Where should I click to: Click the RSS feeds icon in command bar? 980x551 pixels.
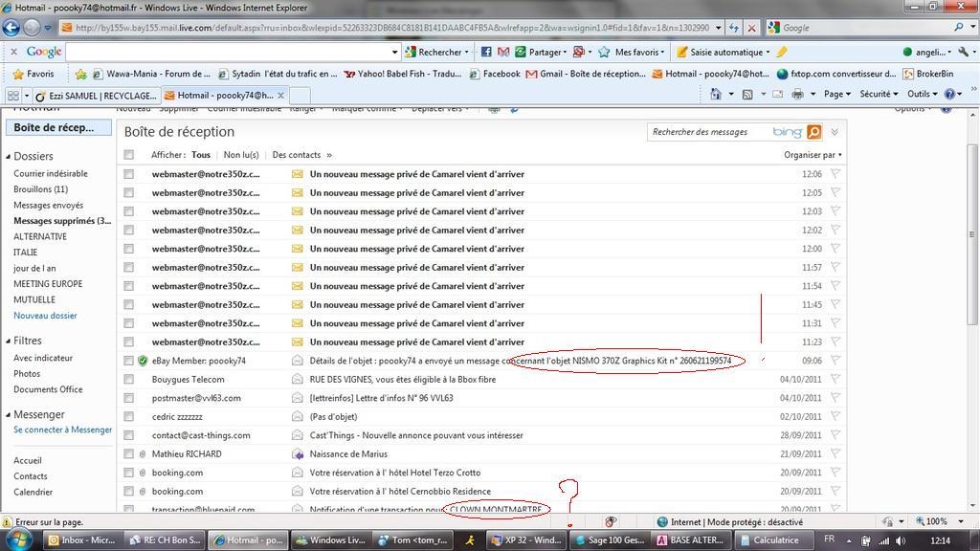(746, 94)
